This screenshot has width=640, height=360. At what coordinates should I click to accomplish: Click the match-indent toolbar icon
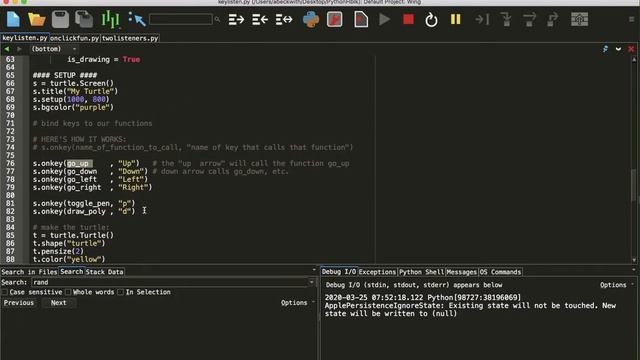click(x=284, y=19)
